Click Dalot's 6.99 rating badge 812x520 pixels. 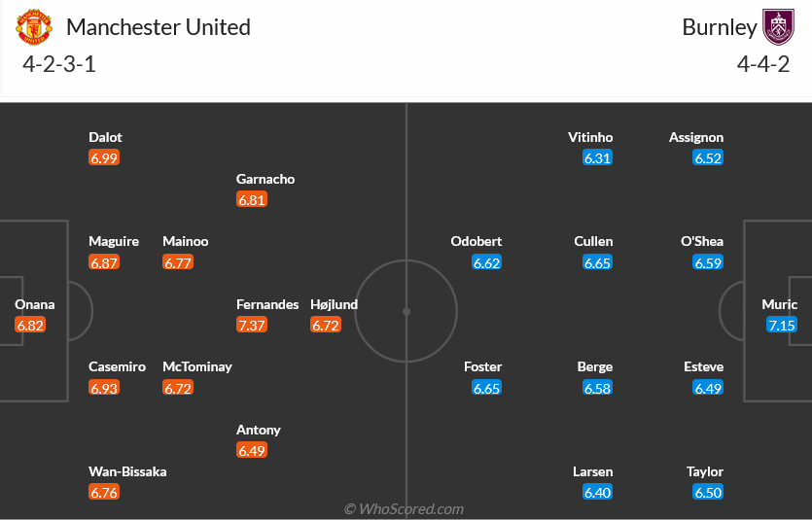click(x=104, y=157)
